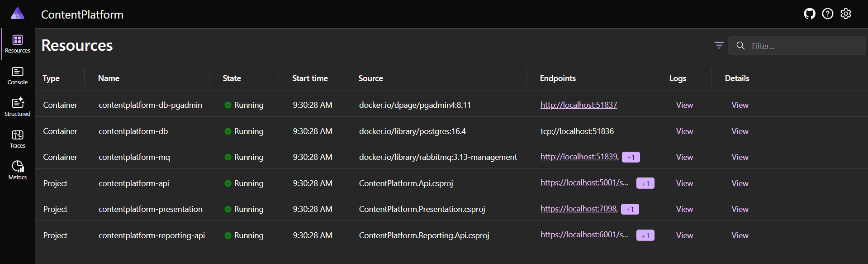Expand +1 endpoints for contentplatform-presentation

click(630, 209)
